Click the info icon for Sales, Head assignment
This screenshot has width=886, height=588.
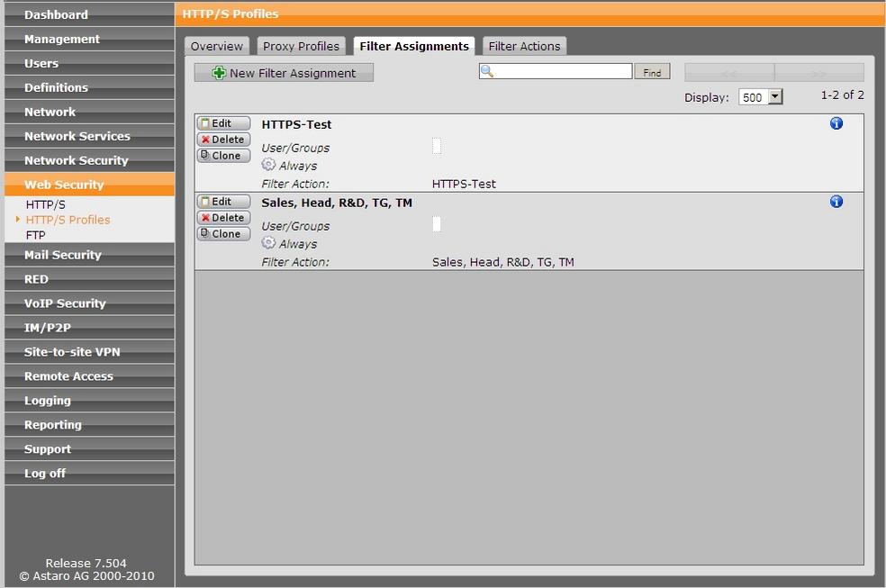coord(836,202)
